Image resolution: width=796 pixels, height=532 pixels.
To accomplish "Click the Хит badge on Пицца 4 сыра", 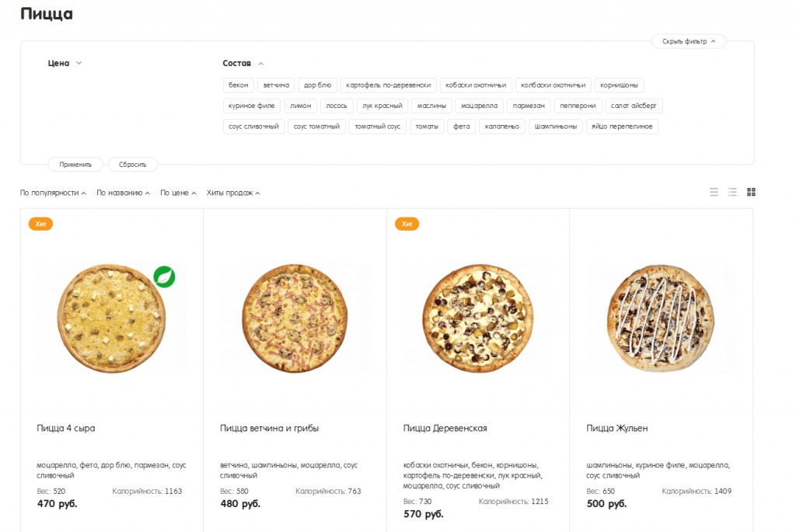I will pos(40,224).
